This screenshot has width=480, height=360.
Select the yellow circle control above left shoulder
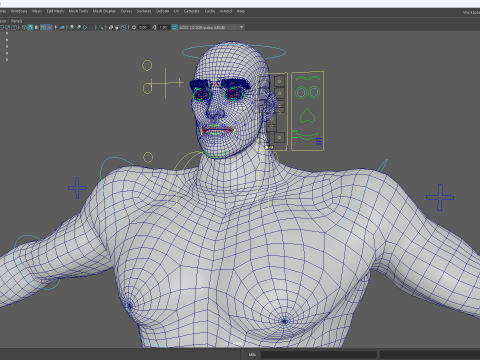click(148, 157)
